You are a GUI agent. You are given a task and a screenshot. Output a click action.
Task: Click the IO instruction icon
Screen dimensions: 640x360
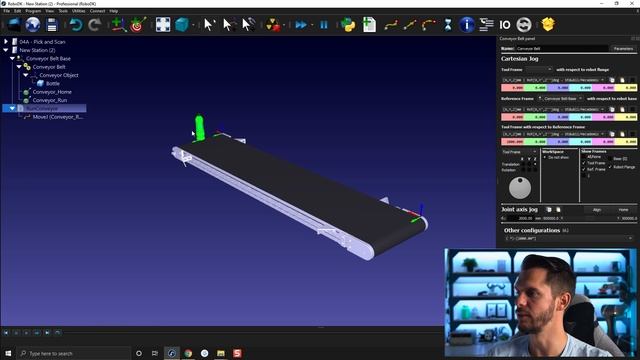[505, 25]
